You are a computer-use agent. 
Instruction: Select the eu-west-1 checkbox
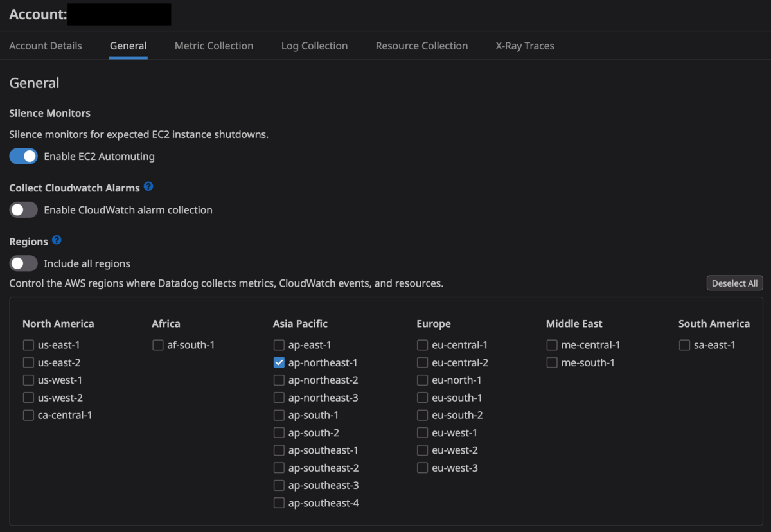(x=422, y=433)
